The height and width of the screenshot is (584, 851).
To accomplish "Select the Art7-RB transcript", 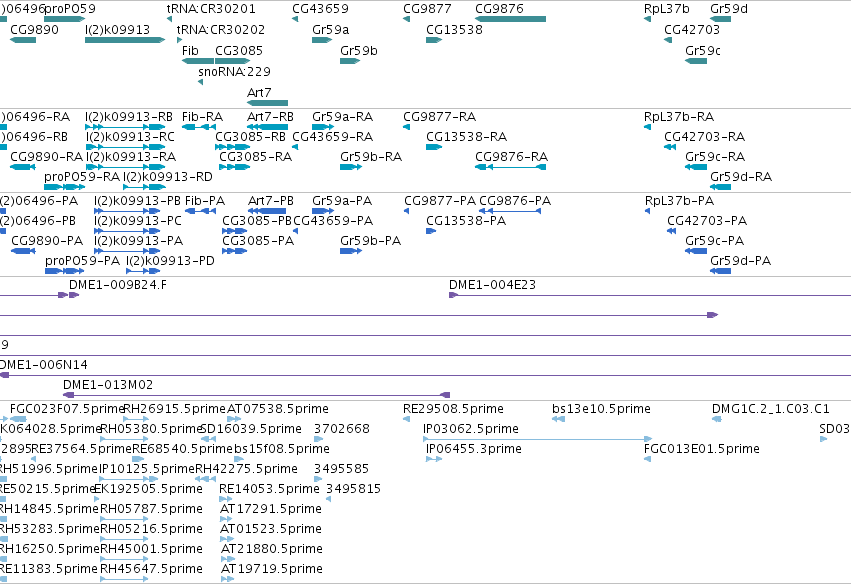I will (267, 127).
